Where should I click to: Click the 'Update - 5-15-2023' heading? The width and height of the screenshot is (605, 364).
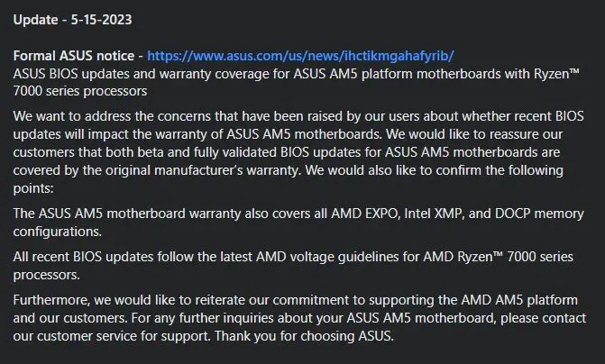tap(72, 20)
